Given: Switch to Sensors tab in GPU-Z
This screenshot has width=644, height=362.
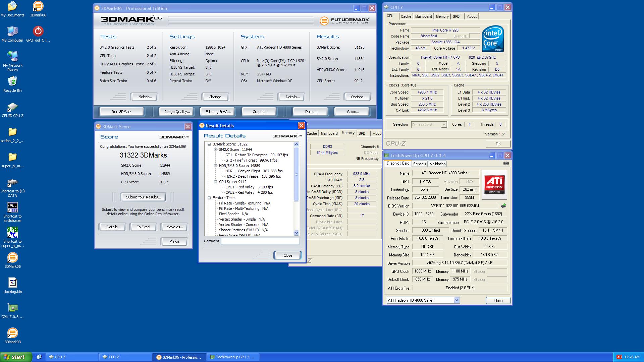Looking at the screenshot, I should [420, 164].
